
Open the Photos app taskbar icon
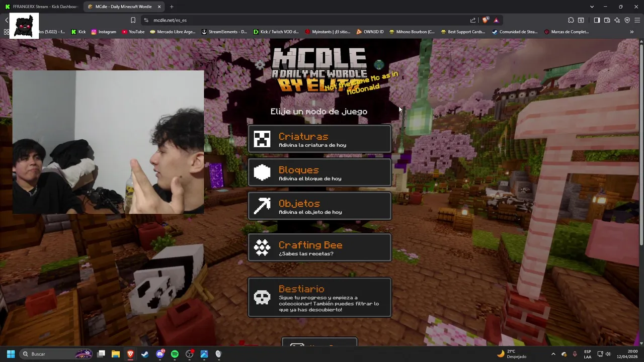pyautogui.click(x=204, y=354)
